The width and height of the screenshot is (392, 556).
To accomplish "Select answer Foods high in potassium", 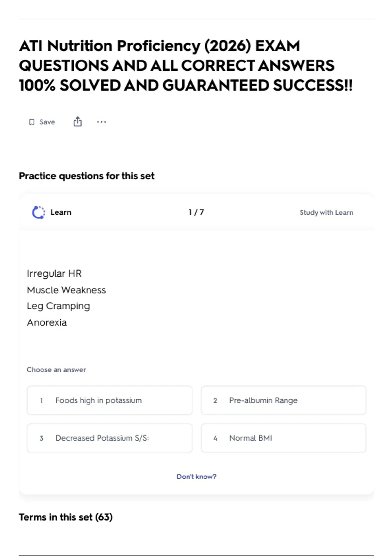I will pos(110,400).
